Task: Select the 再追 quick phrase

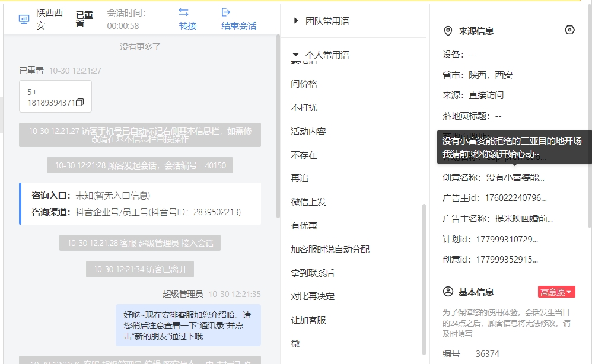Action: tap(300, 178)
